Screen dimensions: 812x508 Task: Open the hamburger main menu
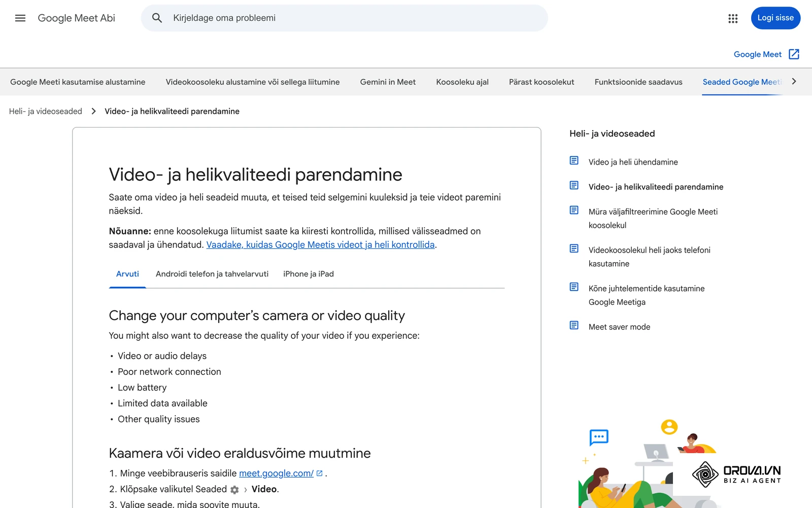click(20, 18)
